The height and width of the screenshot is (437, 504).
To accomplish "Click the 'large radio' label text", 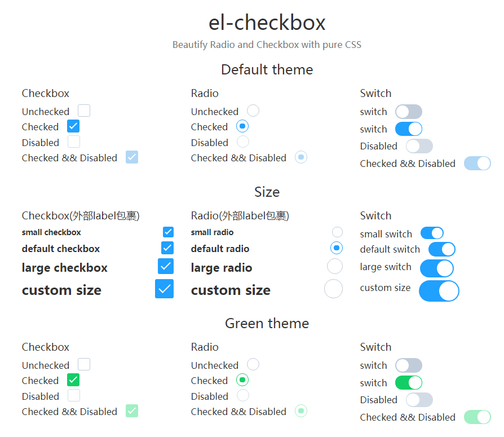I will [x=222, y=268].
